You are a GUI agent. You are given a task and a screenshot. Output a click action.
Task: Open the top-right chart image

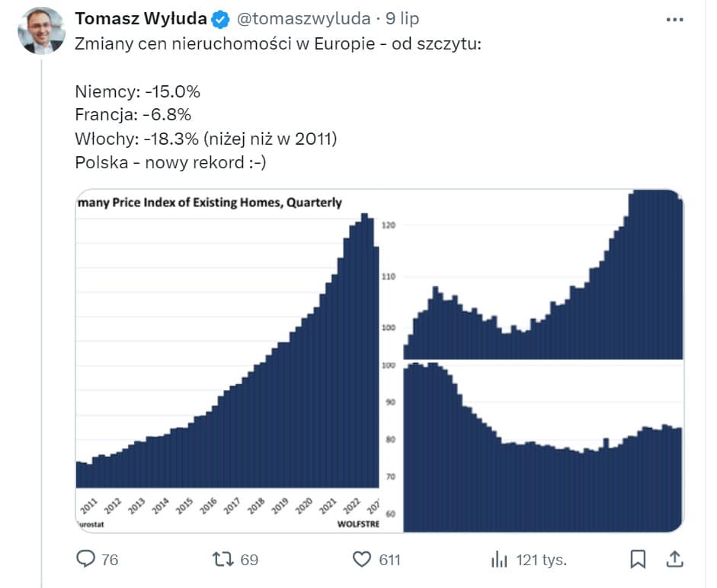tap(542, 274)
